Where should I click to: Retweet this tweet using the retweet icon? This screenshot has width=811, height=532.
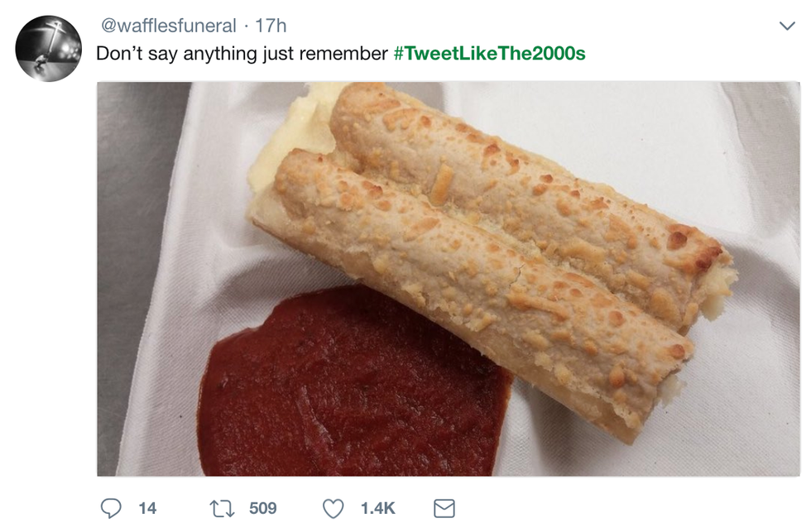click(221, 508)
